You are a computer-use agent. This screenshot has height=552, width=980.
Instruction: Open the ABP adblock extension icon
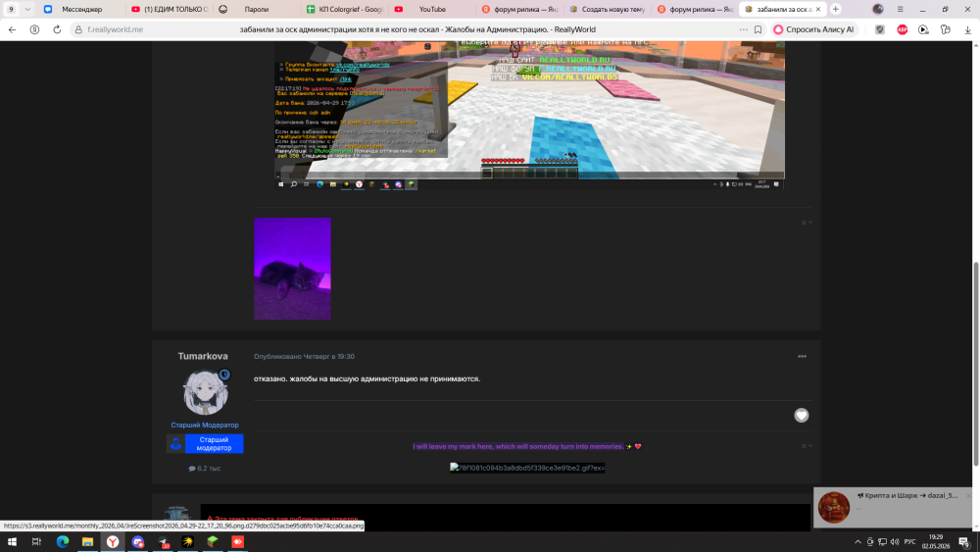click(902, 29)
